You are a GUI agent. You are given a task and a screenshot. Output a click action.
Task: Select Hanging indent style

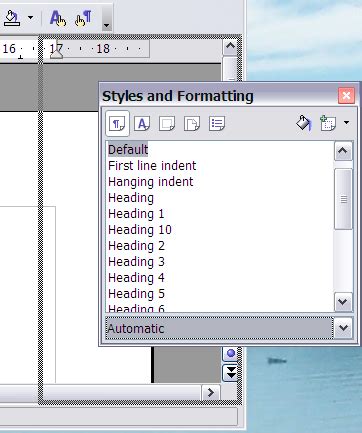(150, 182)
